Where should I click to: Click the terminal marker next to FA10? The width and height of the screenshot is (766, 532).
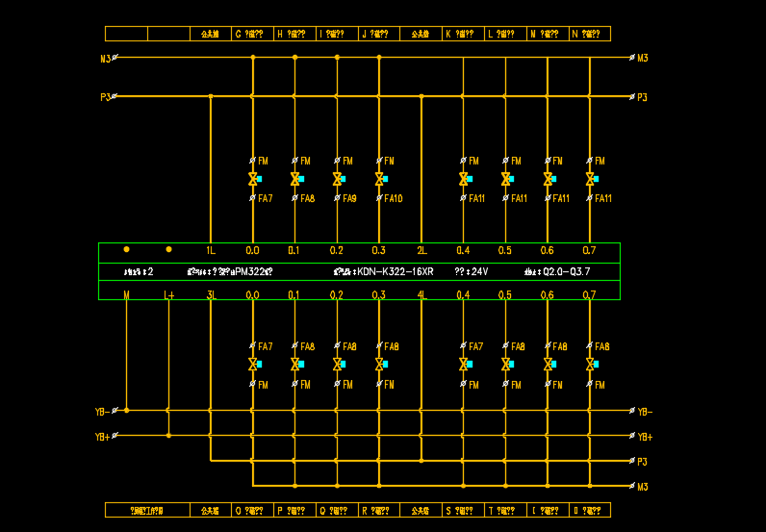(x=379, y=198)
